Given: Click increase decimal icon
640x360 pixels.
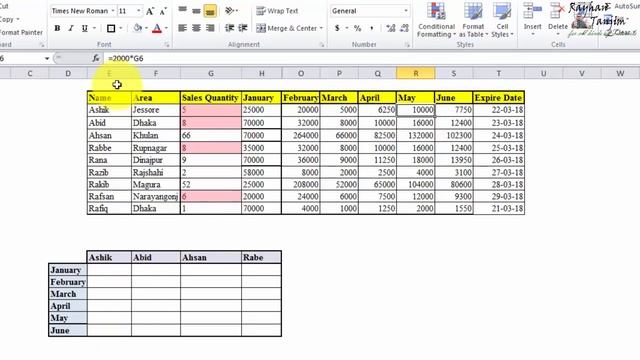Looking at the screenshot, I should 391,28.
